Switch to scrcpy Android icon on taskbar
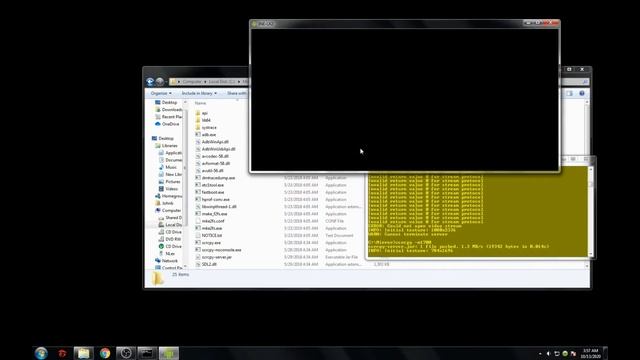Viewport: 640px width, 360px height. (169, 353)
